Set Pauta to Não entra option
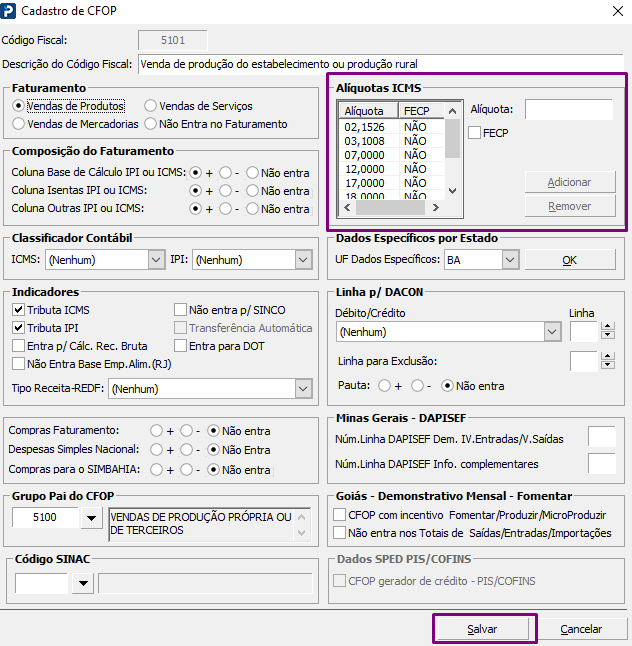This screenshot has width=632, height=646. [447, 386]
